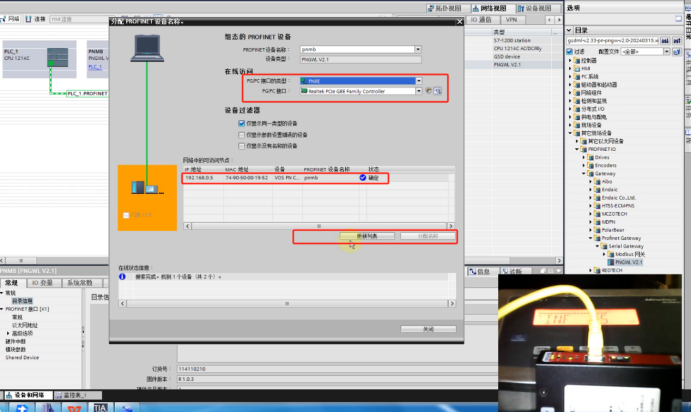Open the second taskbar icon

point(48,408)
